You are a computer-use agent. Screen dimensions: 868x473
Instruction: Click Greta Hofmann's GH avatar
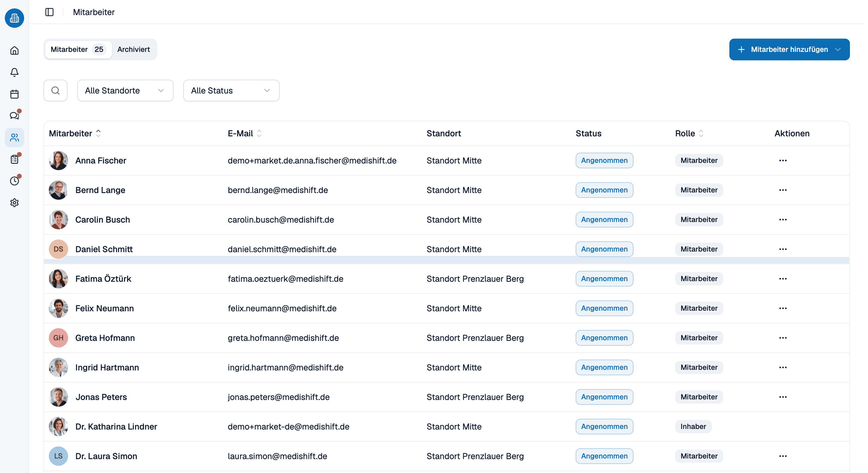pyautogui.click(x=58, y=338)
